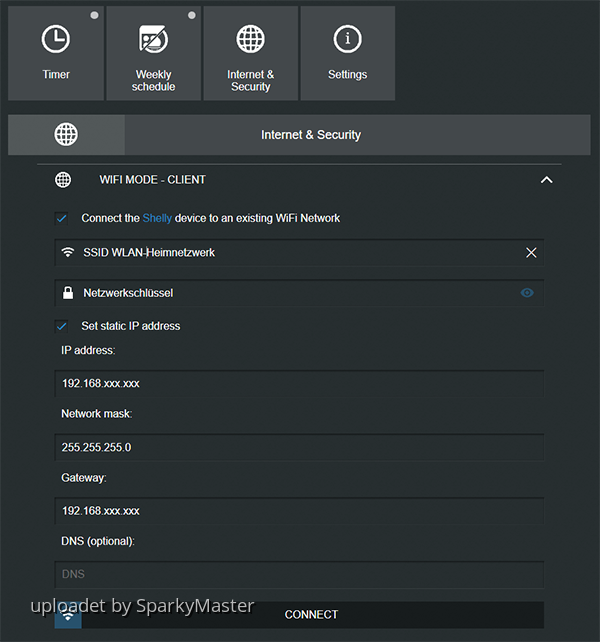Click the WiFi signal icon in SSID field

coord(68,253)
